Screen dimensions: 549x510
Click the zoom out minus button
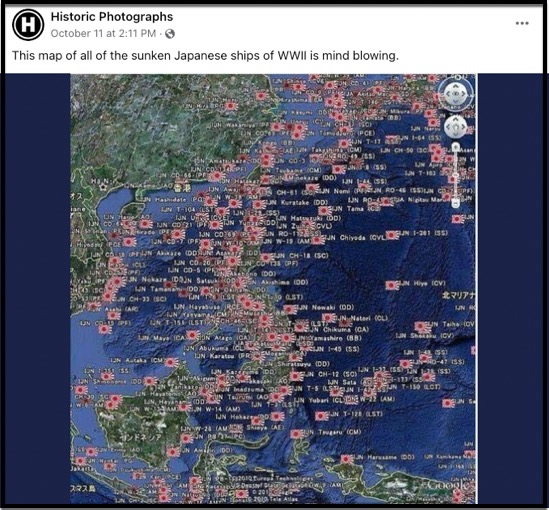pos(456,204)
